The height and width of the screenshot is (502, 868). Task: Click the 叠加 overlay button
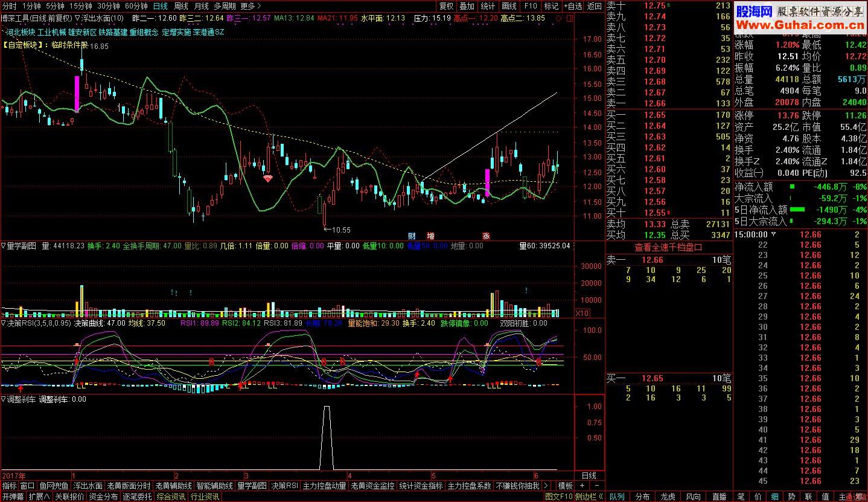pos(467,6)
